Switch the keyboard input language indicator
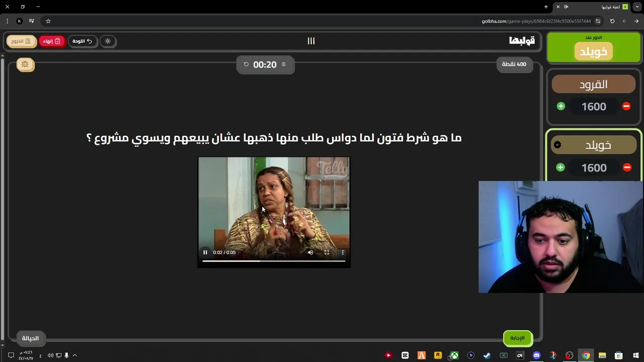Viewport: 644px width, 362px height. pyautogui.click(x=40, y=355)
